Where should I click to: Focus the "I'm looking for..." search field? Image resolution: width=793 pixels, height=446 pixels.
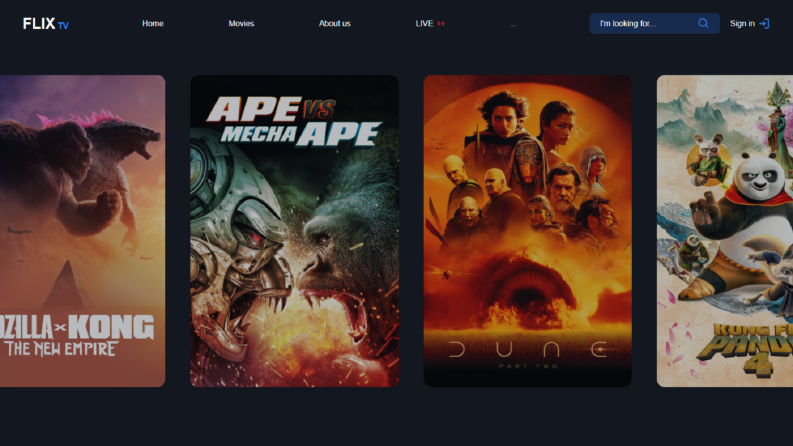654,23
